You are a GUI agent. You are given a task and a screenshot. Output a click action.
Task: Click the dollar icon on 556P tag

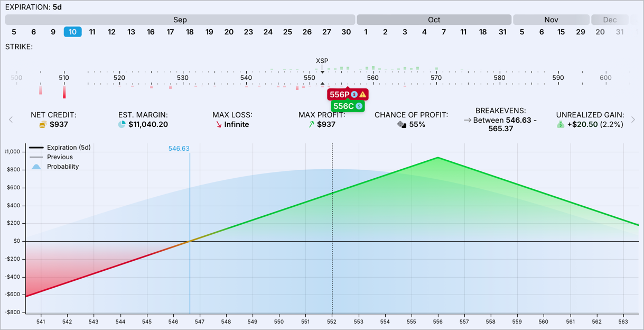pos(354,95)
